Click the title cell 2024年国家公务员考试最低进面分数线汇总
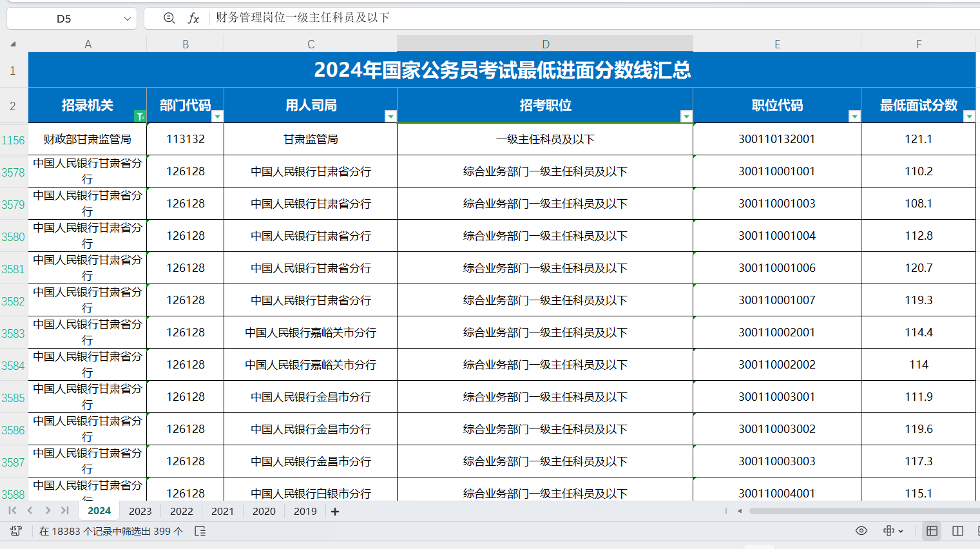This screenshot has height=549, width=980. coord(502,70)
